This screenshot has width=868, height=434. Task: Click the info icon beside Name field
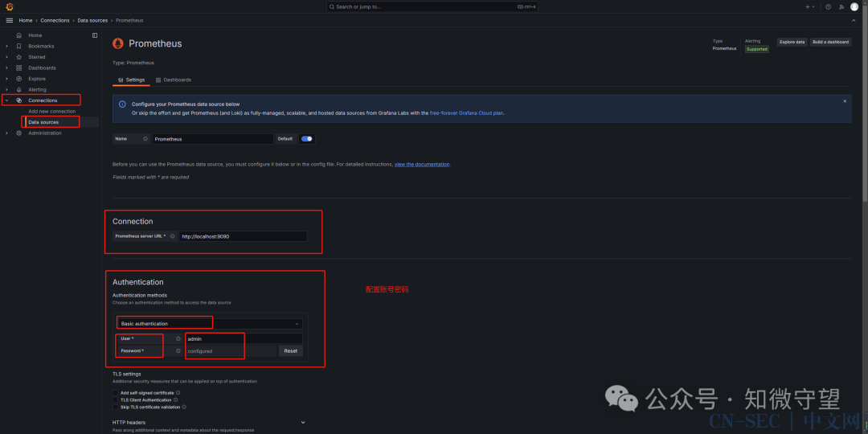pos(145,139)
